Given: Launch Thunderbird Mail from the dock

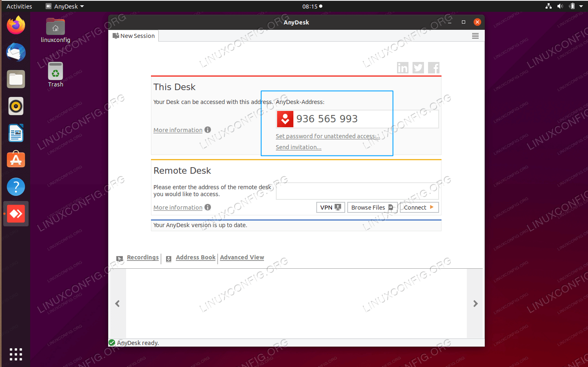Looking at the screenshot, I should click(x=16, y=52).
